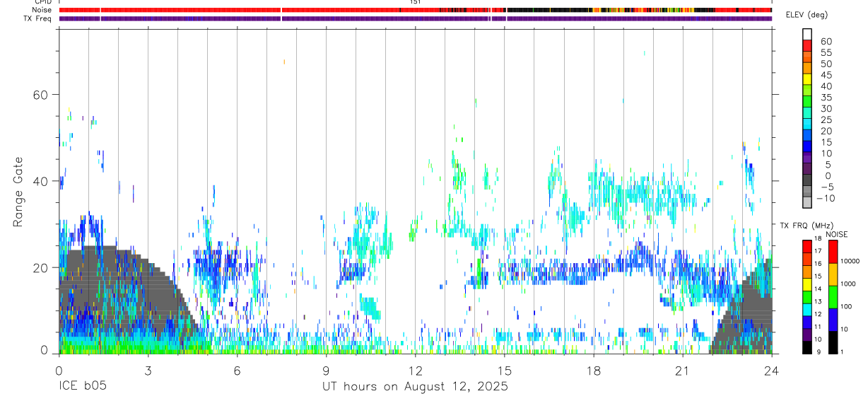Image resolution: width=868 pixels, height=401 pixels.
Task: Select the white top segment of the ELEV bar
Action: point(807,34)
